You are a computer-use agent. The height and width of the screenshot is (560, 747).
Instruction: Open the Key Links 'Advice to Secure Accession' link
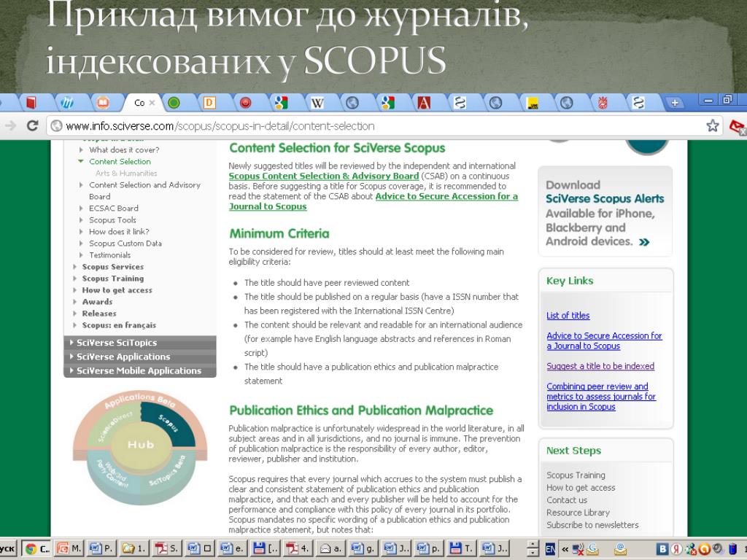(604, 341)
